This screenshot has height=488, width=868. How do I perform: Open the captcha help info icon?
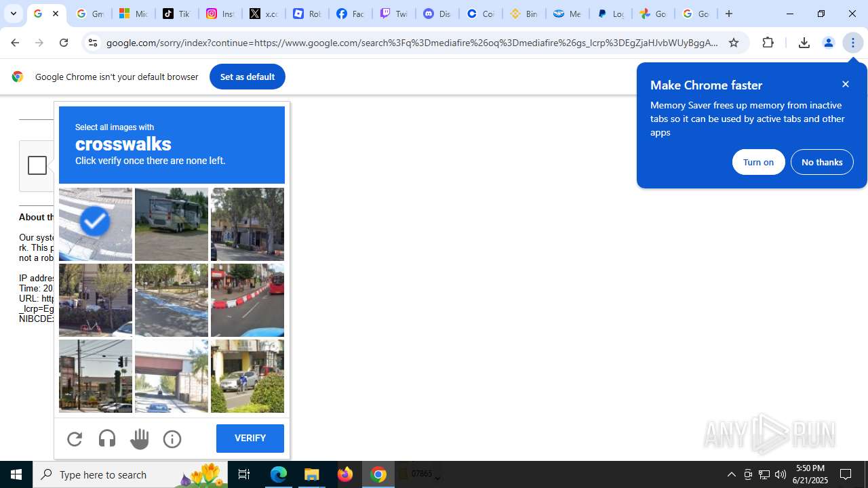click(x=172, y=439)
